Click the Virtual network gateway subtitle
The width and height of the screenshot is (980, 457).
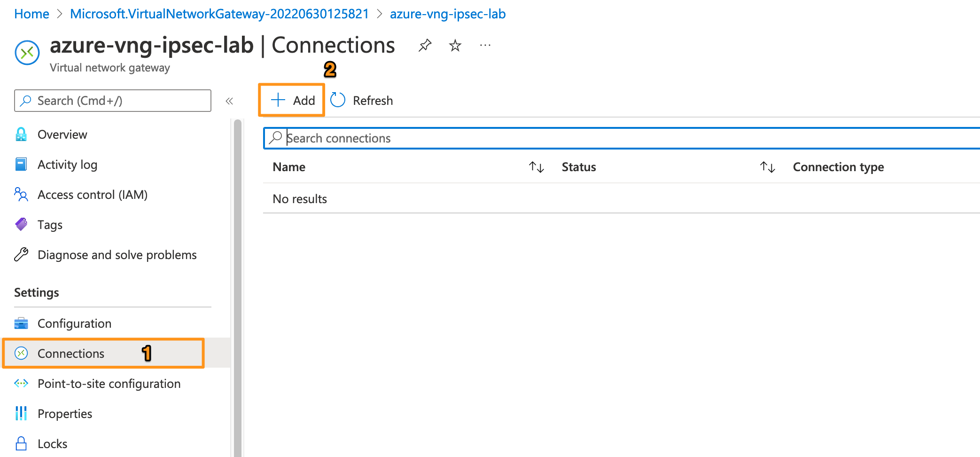pos(110,68)
